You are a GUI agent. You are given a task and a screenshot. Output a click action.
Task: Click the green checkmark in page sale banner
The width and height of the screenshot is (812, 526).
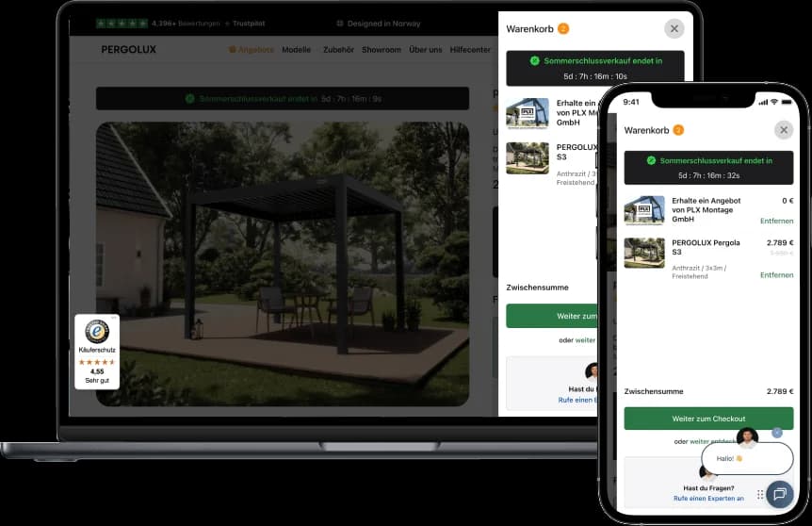coord(189,98)
